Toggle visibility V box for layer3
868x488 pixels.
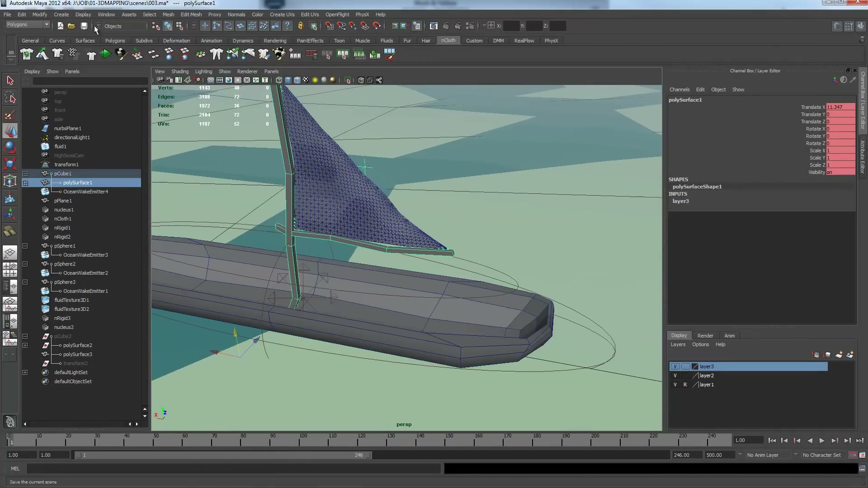(675, 366)
